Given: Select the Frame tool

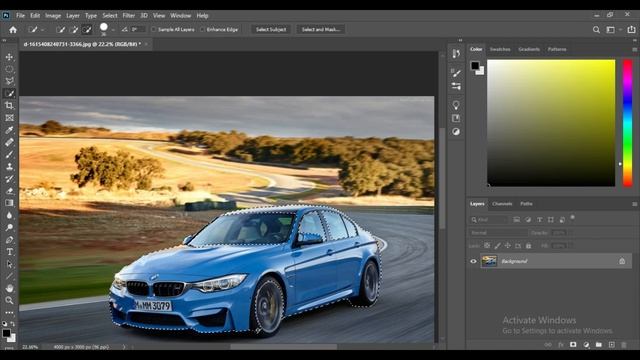Looking at the screenshot, I should coord(9,118).
